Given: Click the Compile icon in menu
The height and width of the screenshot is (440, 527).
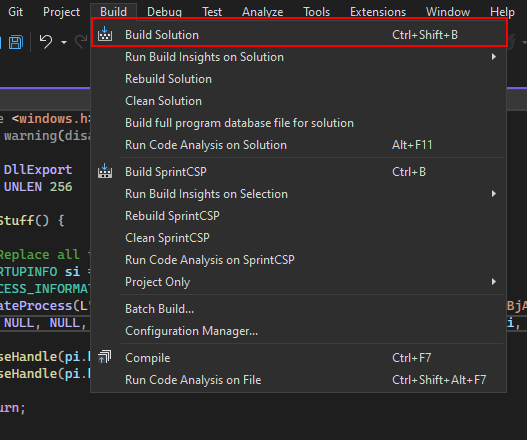Looking at the screenshot, I should click(x=105, y=357).
